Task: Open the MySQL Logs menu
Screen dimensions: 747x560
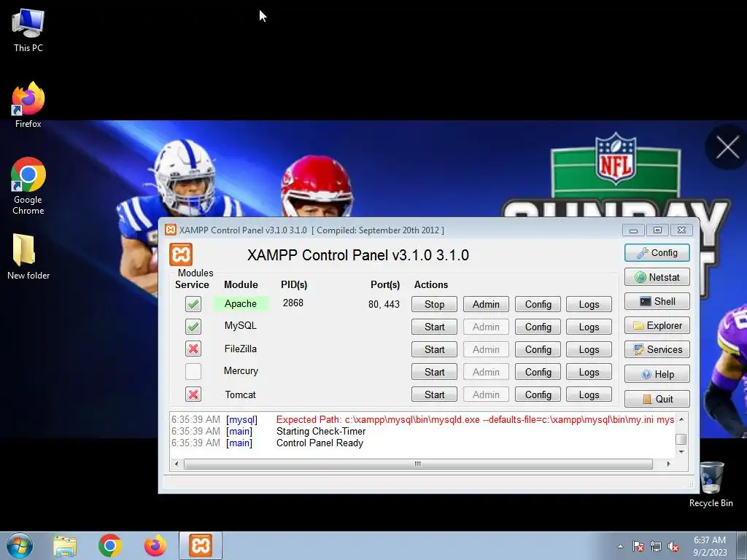Action: (x=589, y=327)
